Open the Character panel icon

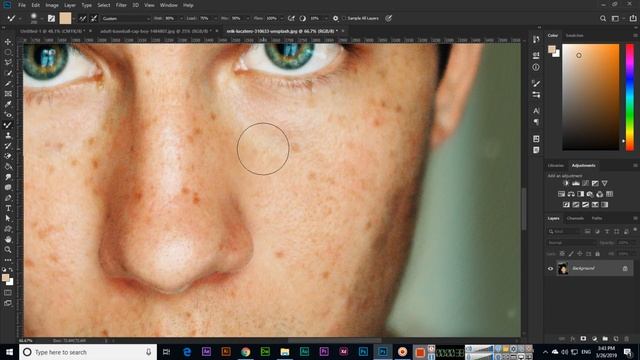(536, 111)
